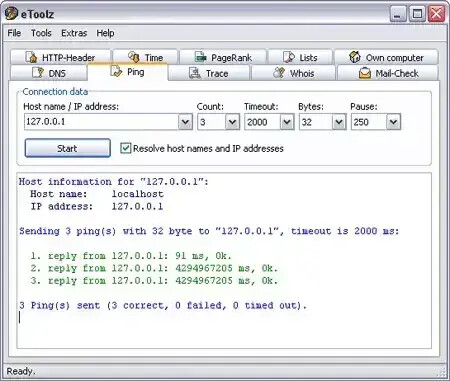This screenshot has height=381, width=450.
Task: Click the Time tab clock icon
Action: click(134, 57)
